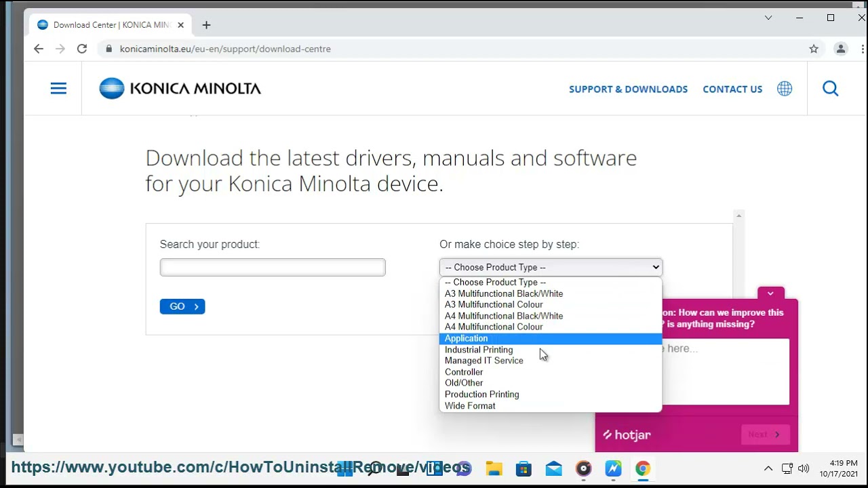Click the site search magnifier icon
Screen dimensions: 868x488
(x=831, y=89)
